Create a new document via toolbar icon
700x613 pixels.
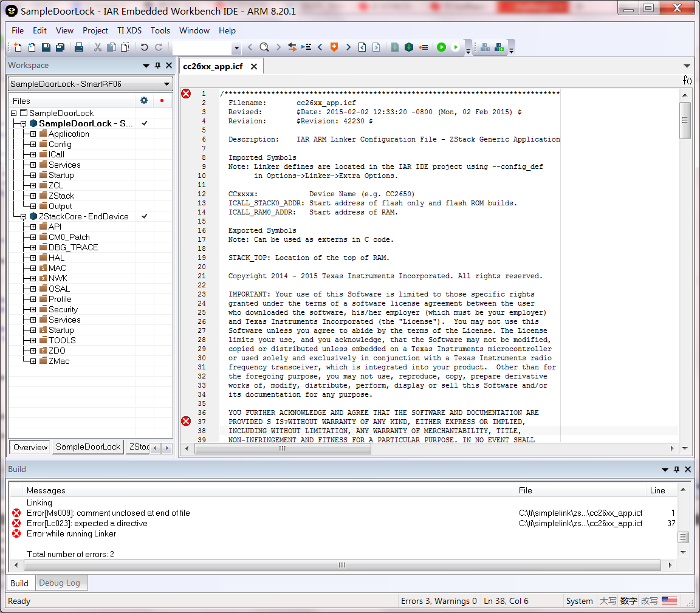click(x=18, y=47)
